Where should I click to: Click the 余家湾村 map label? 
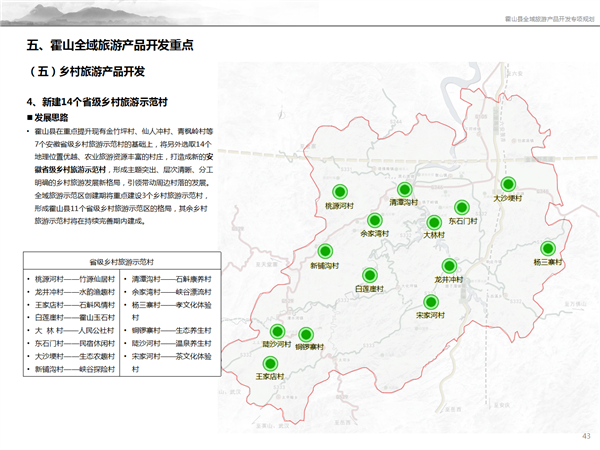[375, 233]
